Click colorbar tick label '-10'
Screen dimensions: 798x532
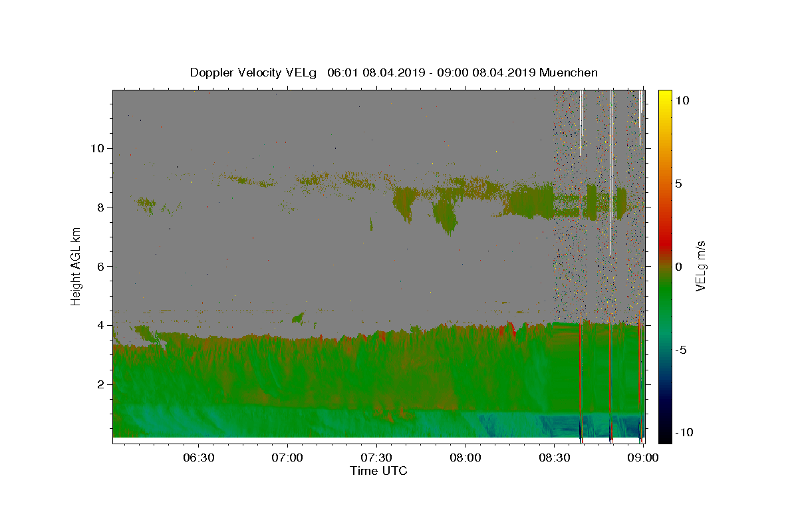coord(686,432)
